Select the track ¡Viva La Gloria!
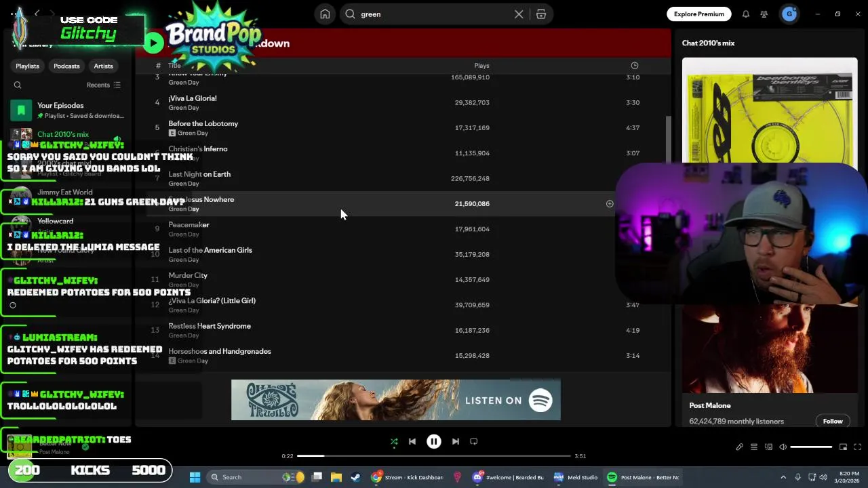Viewport: 868px width, 488px height. (x=192, y=98)
